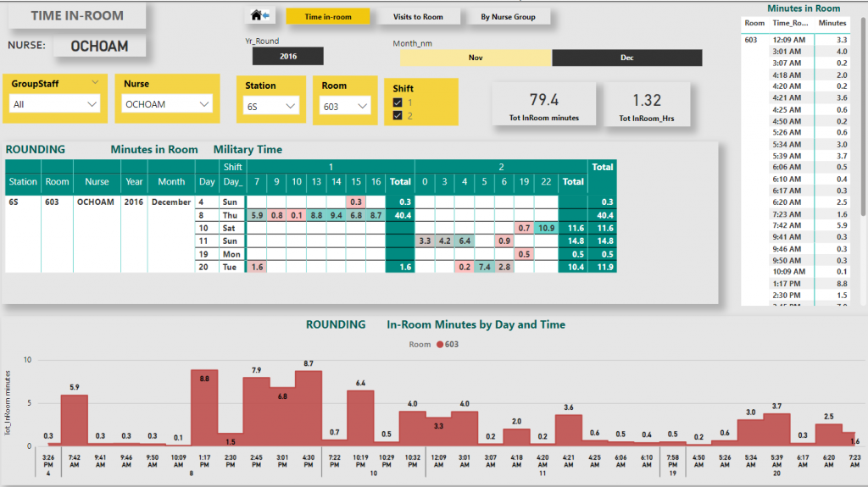868x487 pixels.
Task: Open the Visits to Room tab
Action: click(x=418, y=16)
